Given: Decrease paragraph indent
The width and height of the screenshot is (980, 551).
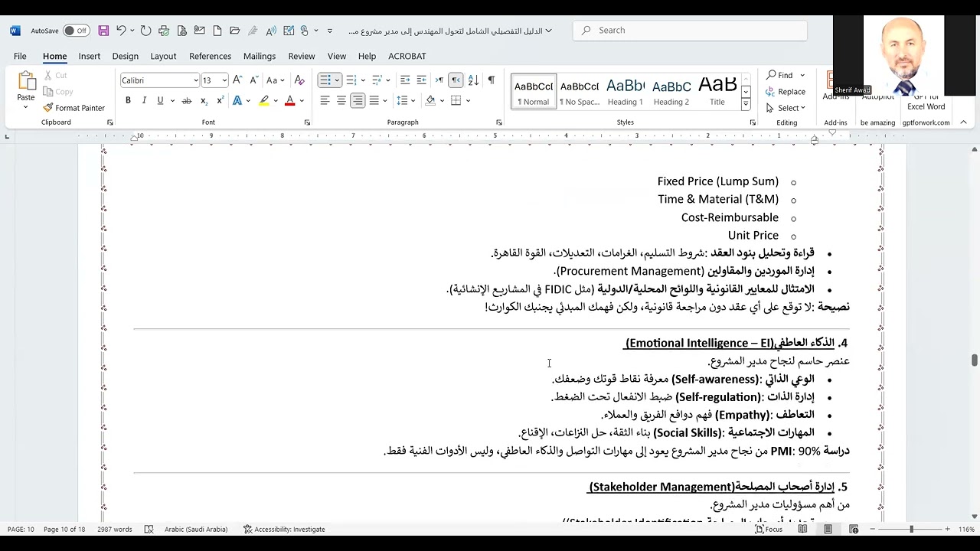Looking at the screenshot, I should pos(405,80).
